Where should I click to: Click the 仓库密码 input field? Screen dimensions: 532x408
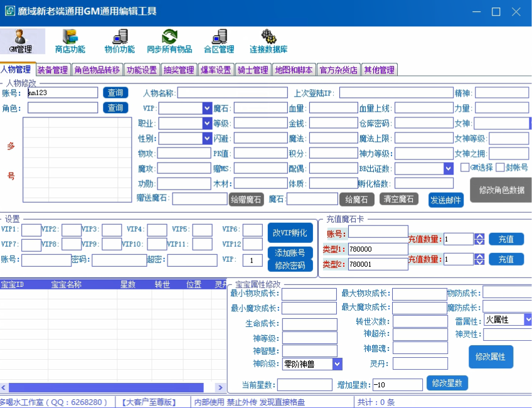424,123
